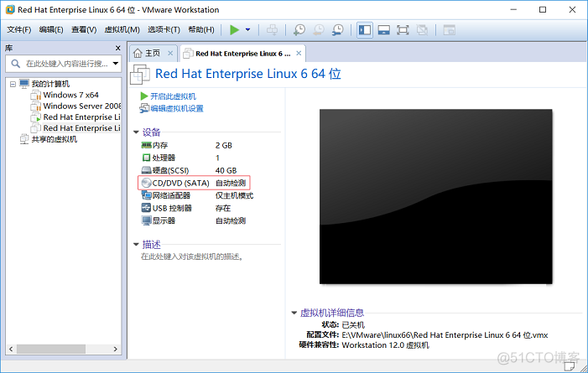
Task: Select Windows 7 x64 in library
Action: coord(70,95)
